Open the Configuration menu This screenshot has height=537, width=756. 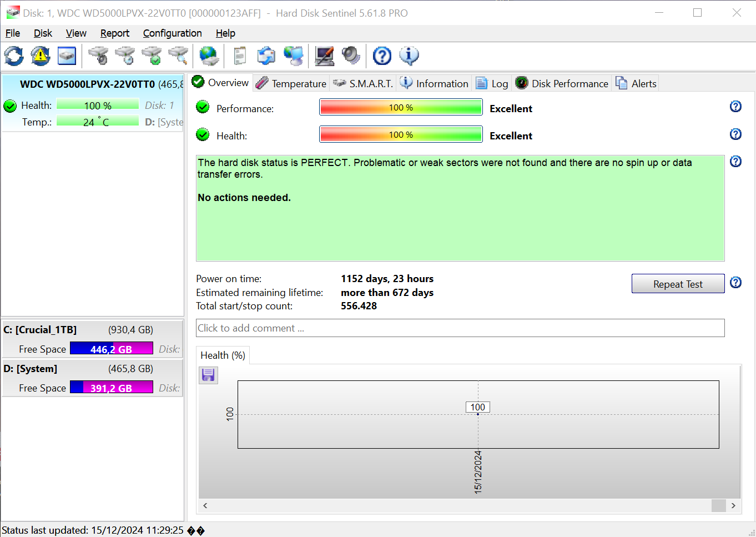tap(173, 33)
